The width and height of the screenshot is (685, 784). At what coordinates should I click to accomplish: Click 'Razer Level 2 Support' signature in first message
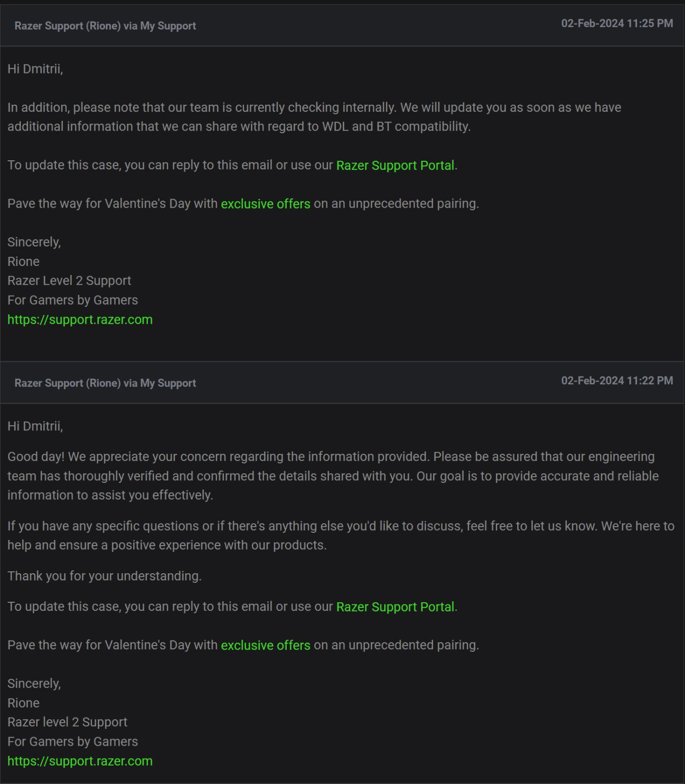pyautogui.click(x=69, y=281)
